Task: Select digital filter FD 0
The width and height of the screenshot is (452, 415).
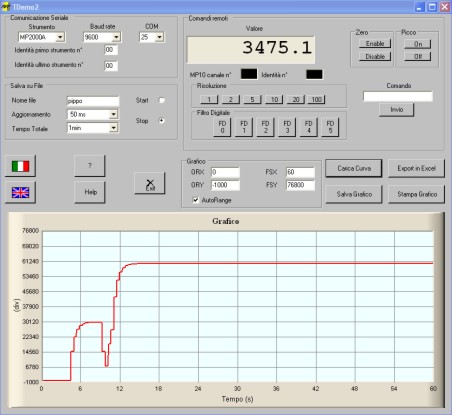Action: point(222,127)
